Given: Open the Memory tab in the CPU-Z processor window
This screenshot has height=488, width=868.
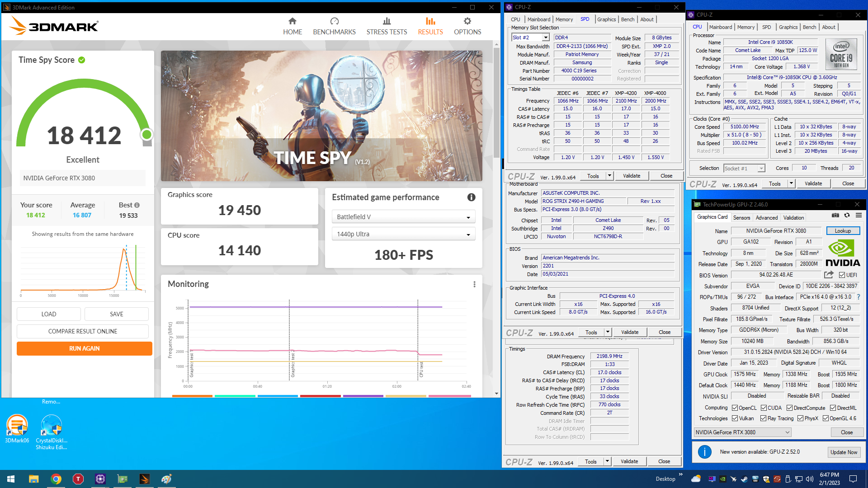Looking at the screenshot, I should pyautogui.click(x=746, y=27).
